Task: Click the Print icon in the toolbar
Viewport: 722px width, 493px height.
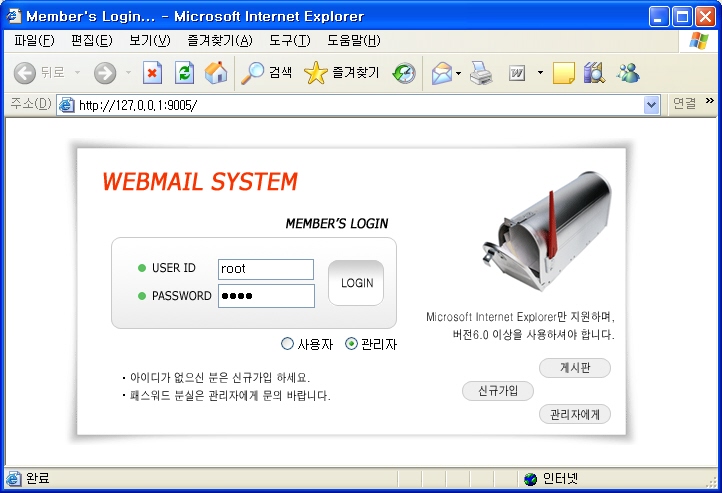Action: click(482, 73)
